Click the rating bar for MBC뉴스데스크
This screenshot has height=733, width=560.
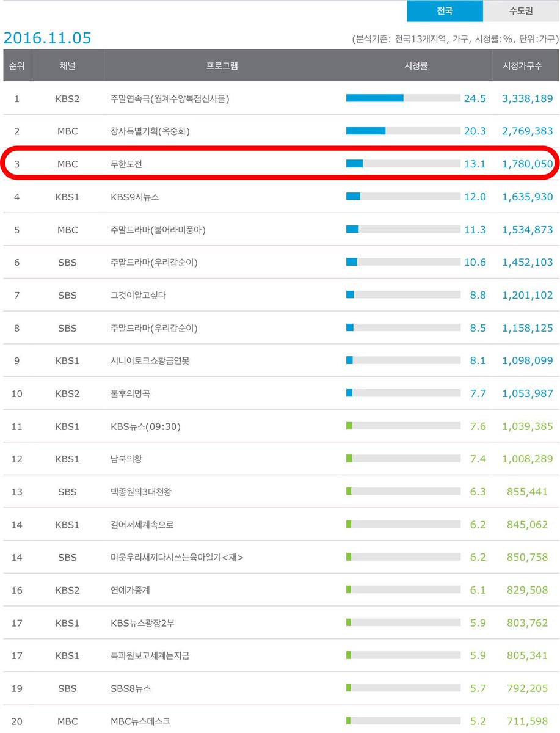pos(403,721)
